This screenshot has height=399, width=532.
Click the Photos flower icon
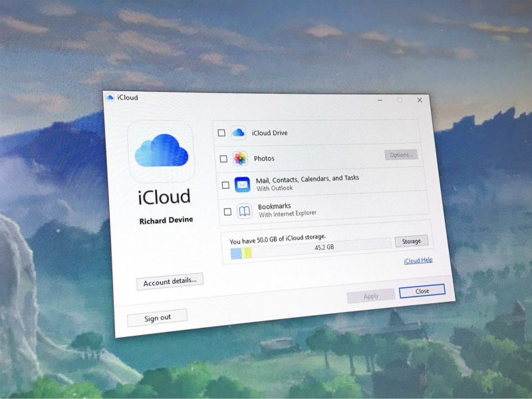(x=240, y=158)
